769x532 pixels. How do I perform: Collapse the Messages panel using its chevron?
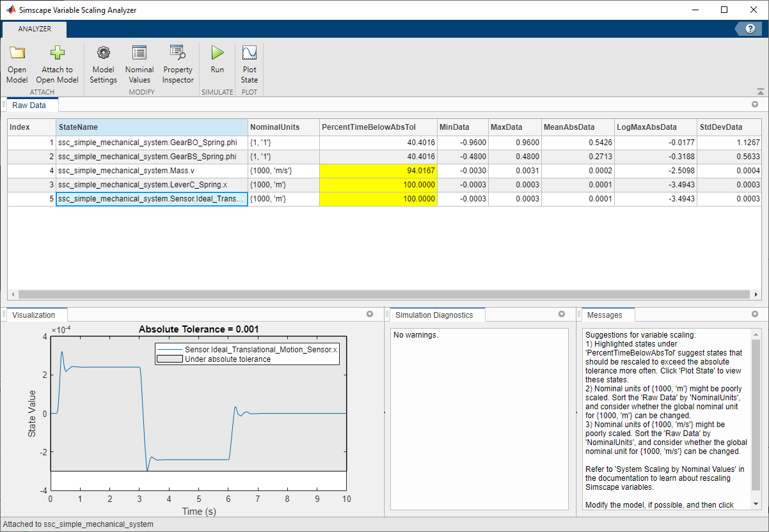coord(755,314)
